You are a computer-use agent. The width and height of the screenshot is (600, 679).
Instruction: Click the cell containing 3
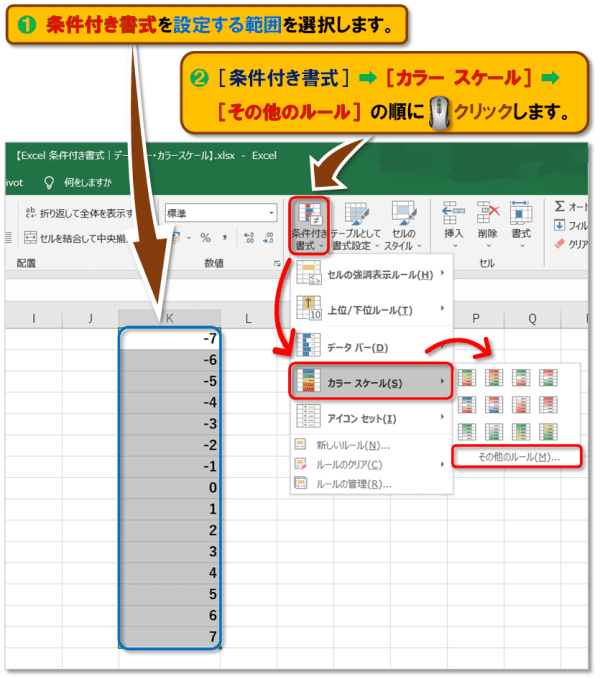170,552
